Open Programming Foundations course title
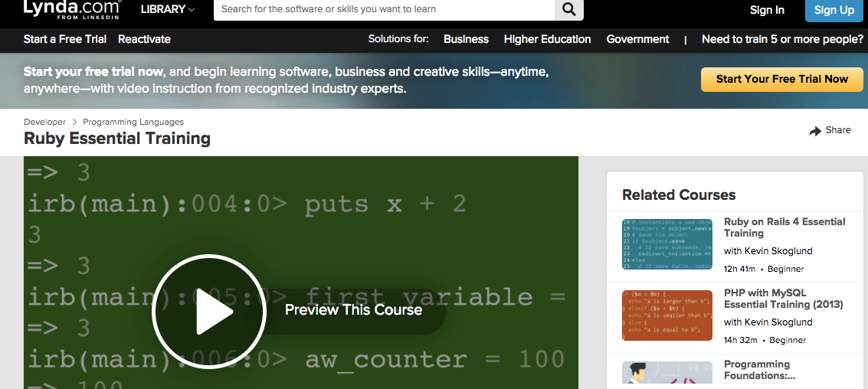 (x=759, y=370)
